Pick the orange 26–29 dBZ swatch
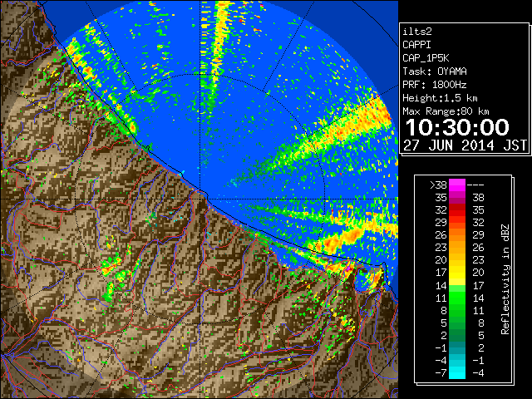 coord(457,235)
